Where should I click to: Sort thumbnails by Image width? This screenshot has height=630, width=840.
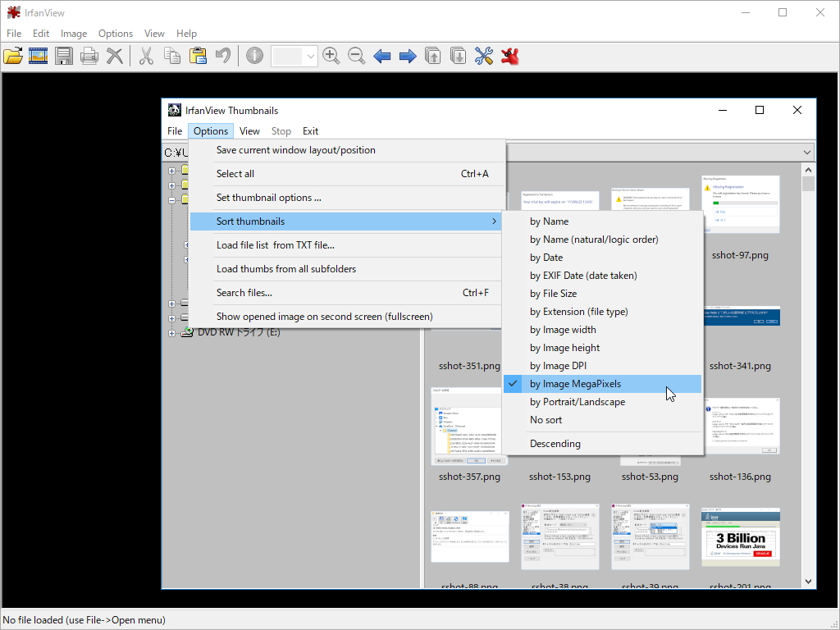click(603, 330)
